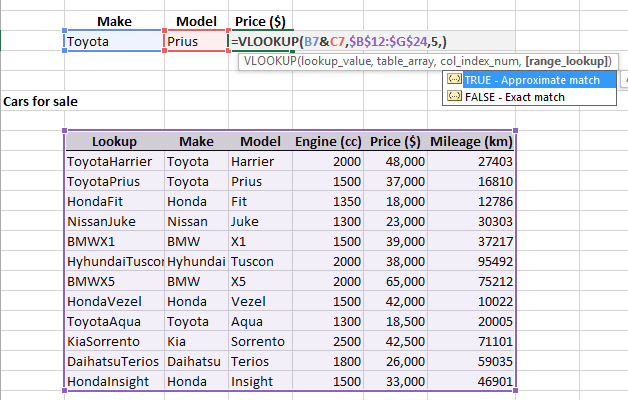This screenshot has height=400, width=628.
Task: Select the engine cell 1800
Action: 328,362
